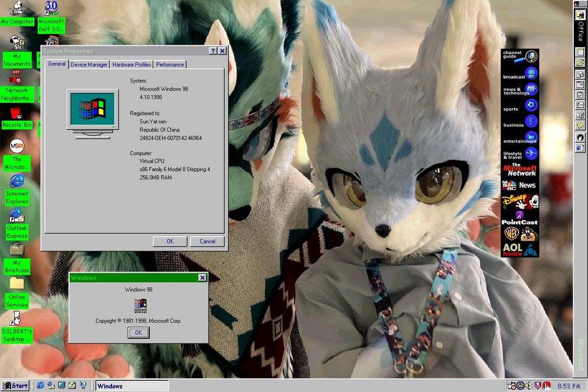This screenshot has height=392, width=588.
Task: Open DILBERT's Desktop shortcut
Action: click(x=17, y=327)
